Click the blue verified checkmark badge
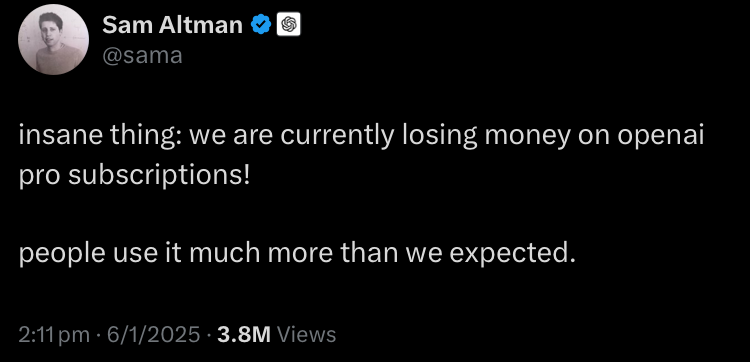Screen dimensions: 750x362 [262, 25]
